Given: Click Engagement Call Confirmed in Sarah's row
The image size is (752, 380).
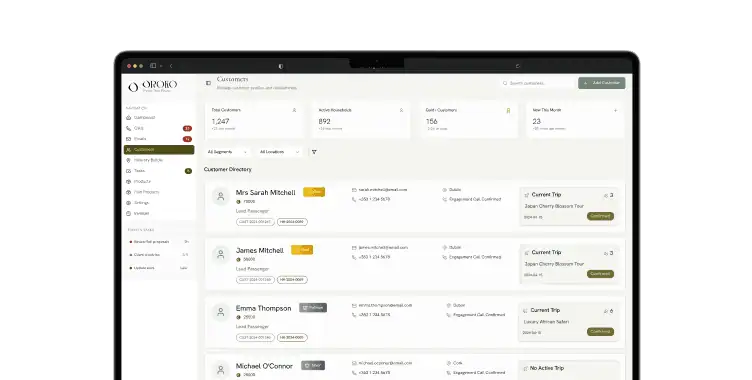Looking at the screenshot, I should coord(475,200).
